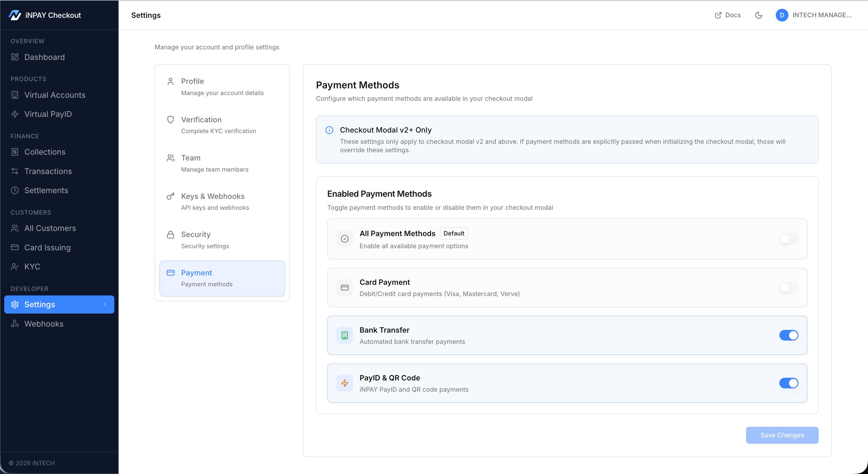Go to Transactions in the sidebar
This screenshot has height=474, width=868.
point(48,171)
